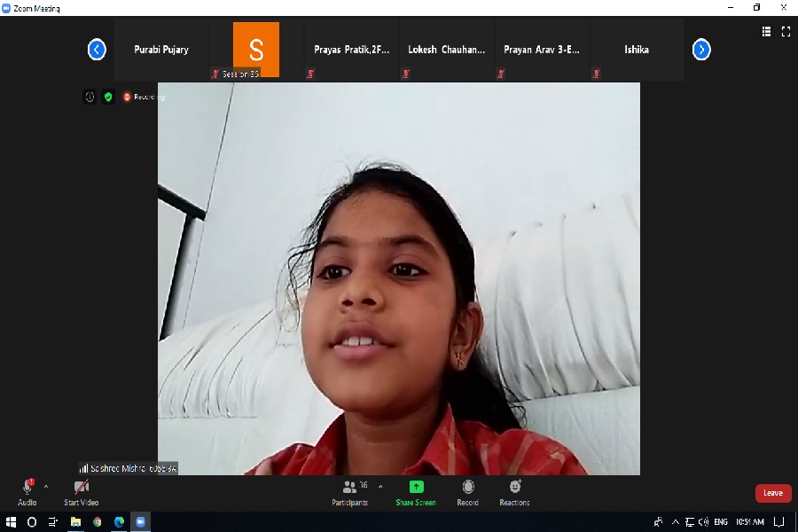Show previous participants with left arrow
Screen dimensions: 798x532
(97, 50)
